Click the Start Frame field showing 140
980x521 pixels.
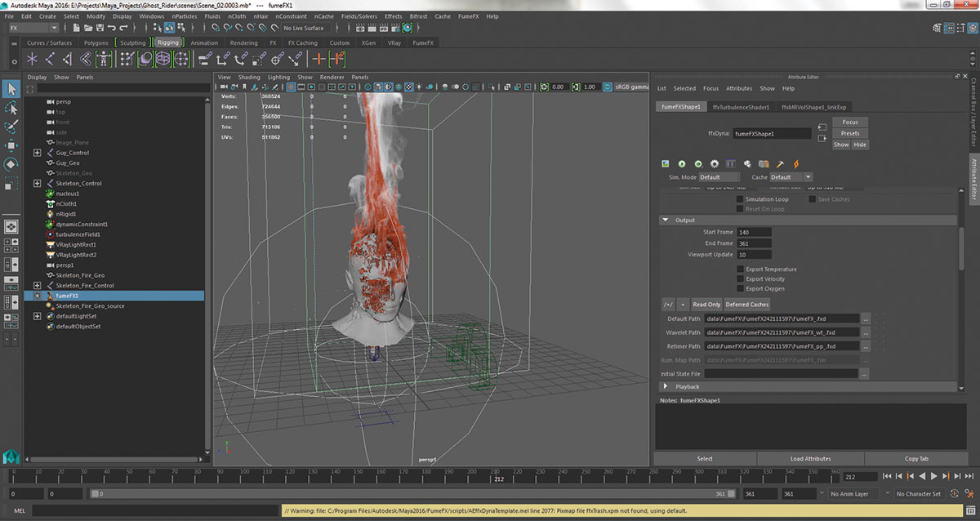click(x=754, y=232)
